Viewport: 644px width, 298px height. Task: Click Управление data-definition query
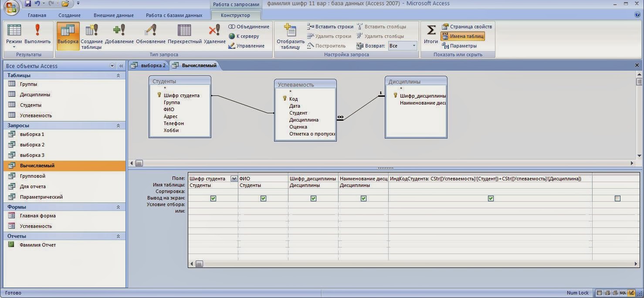click(247, 46)
